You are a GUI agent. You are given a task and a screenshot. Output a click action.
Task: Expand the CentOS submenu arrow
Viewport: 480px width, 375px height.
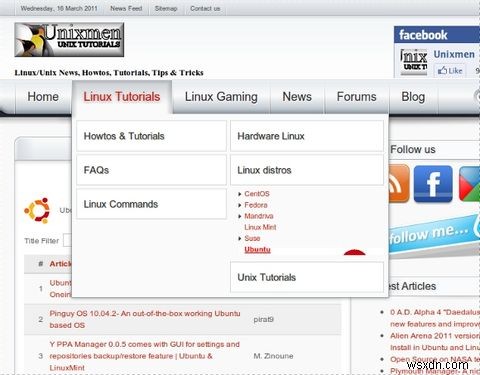pos(240,194)
